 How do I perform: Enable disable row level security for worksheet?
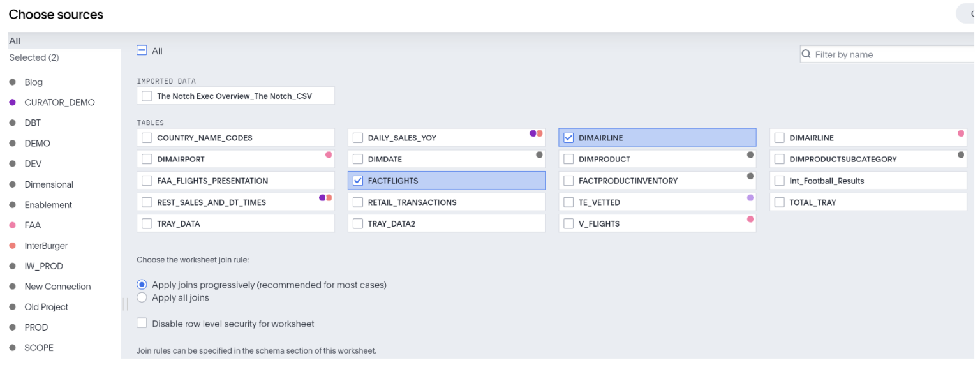click(x=142, y=323)
